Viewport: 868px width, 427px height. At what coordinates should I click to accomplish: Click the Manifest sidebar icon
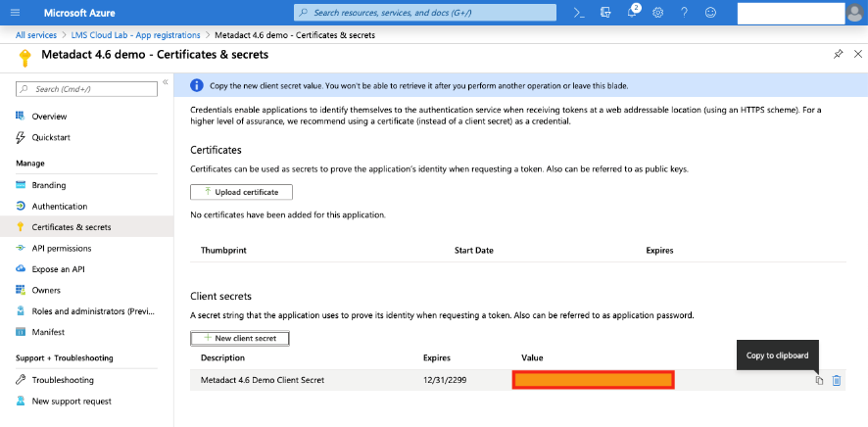pos(21,332)
